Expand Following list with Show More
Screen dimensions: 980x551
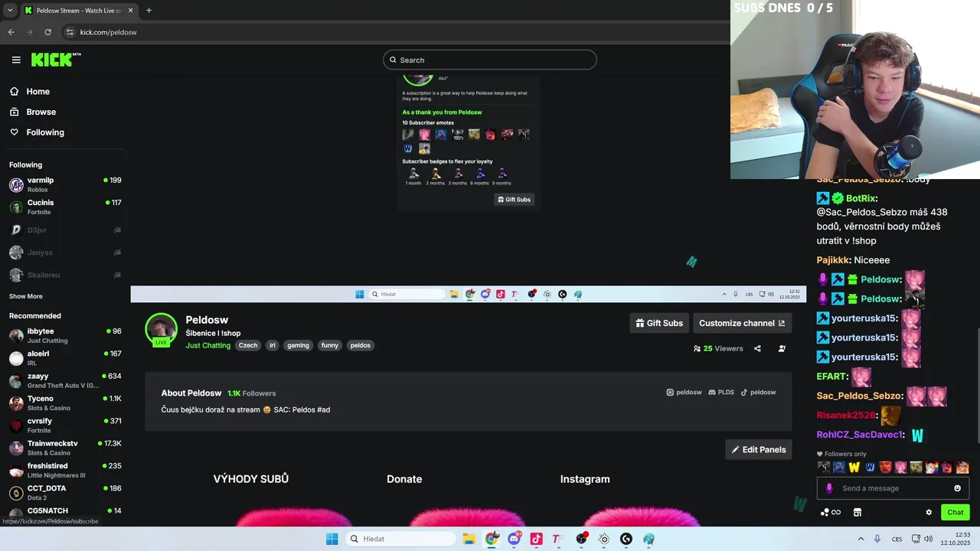(26, 296)
